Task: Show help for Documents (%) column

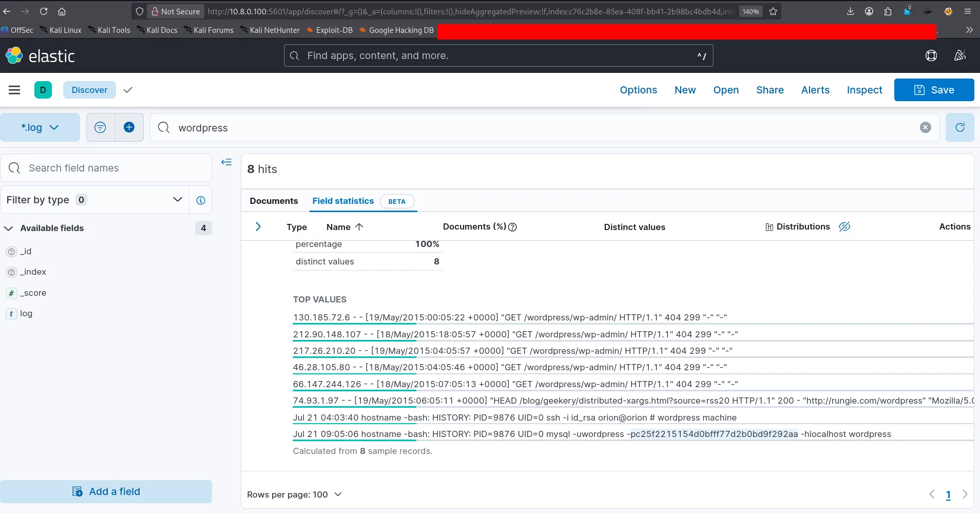Action: (x=512, y=227)
